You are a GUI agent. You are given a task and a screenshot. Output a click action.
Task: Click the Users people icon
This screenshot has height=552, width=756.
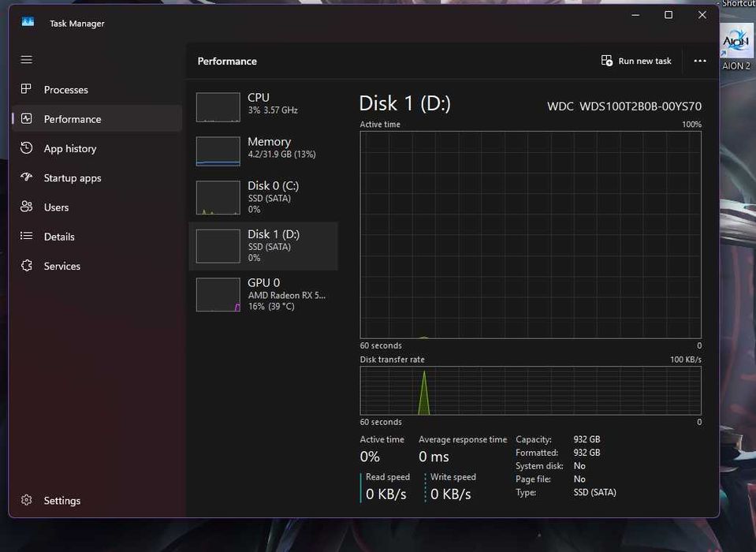pyautogui.click(x=27, y=207)
